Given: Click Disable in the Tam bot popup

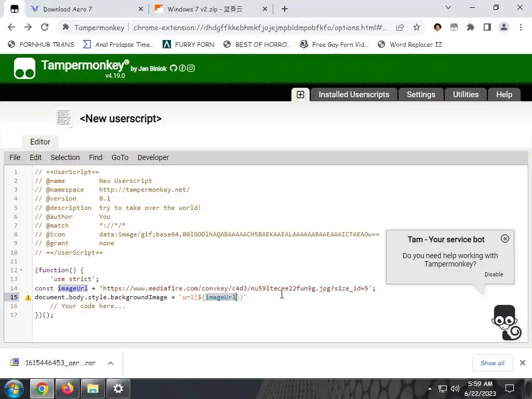Looking at the screenshot, I should (494, 274).
